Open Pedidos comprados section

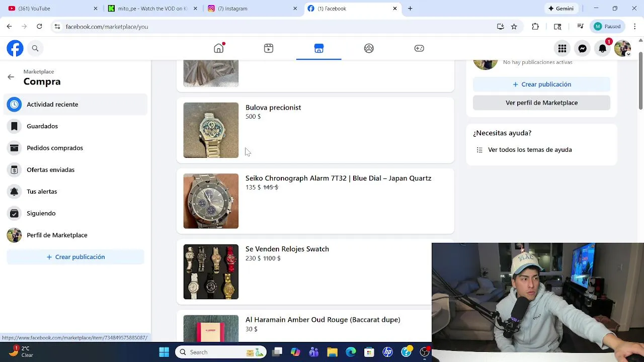click(76, 148)
